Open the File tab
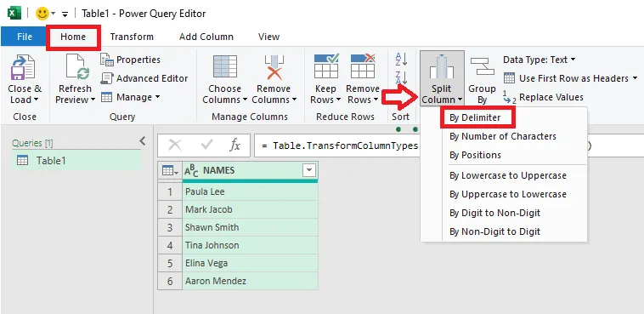 [x=25, y=37]
